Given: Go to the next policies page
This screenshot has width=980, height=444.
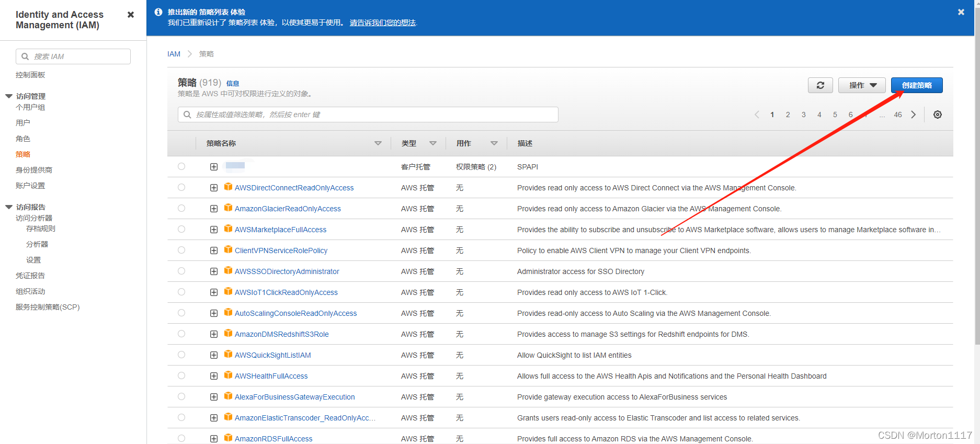Looking at the screenshot, I should [914, 115].
